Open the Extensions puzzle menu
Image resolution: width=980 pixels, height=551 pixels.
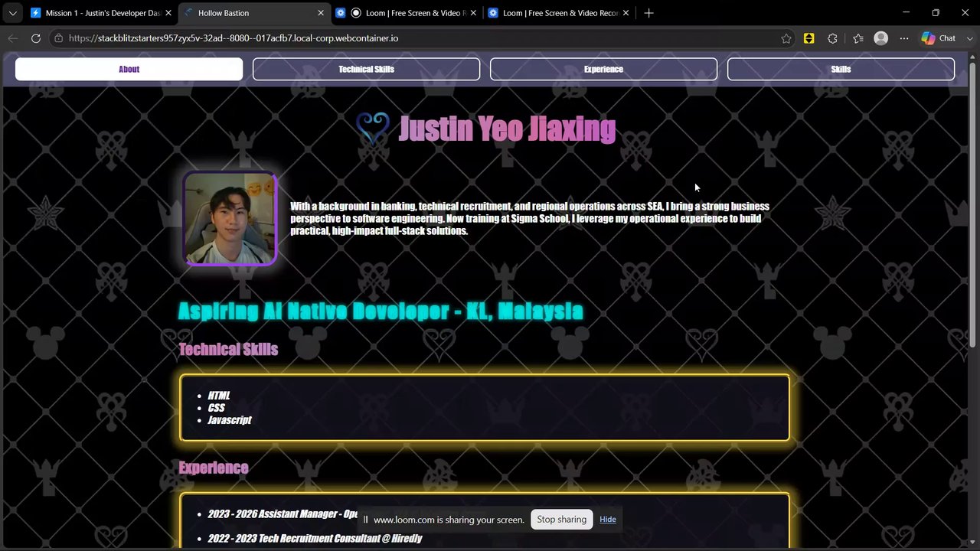coord(832,38)
